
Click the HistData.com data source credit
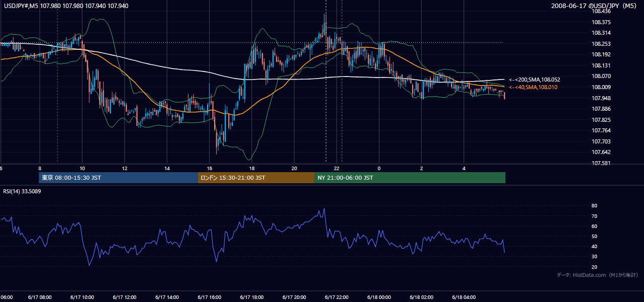[597, 275]
